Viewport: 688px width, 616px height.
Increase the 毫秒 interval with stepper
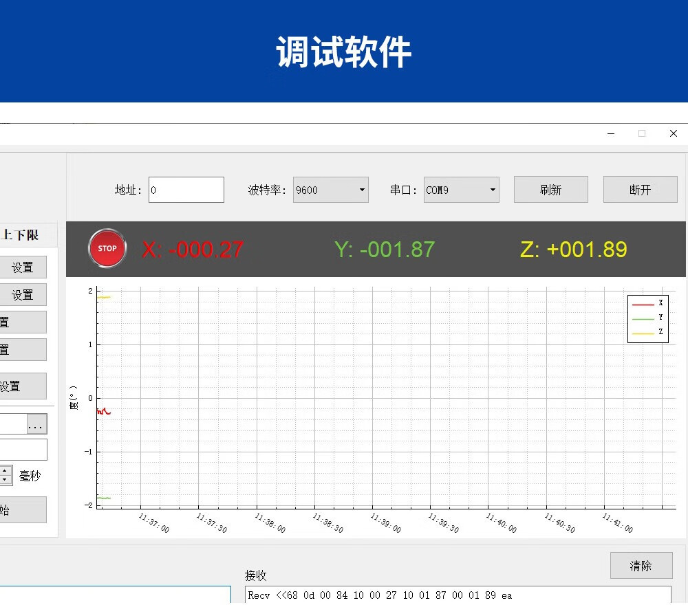6,470
